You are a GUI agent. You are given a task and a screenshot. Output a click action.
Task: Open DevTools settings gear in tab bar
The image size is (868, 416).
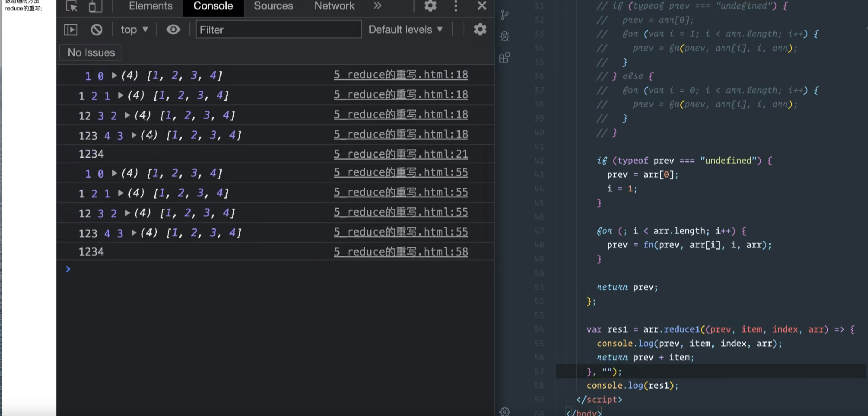coord(430,6)
